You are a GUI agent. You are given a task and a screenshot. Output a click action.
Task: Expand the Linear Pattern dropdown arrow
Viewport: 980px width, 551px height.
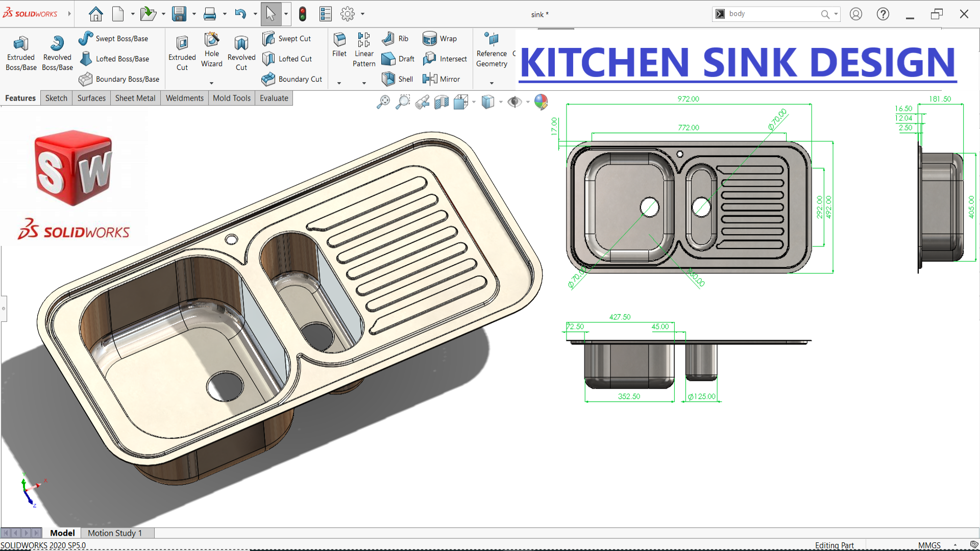364,83
